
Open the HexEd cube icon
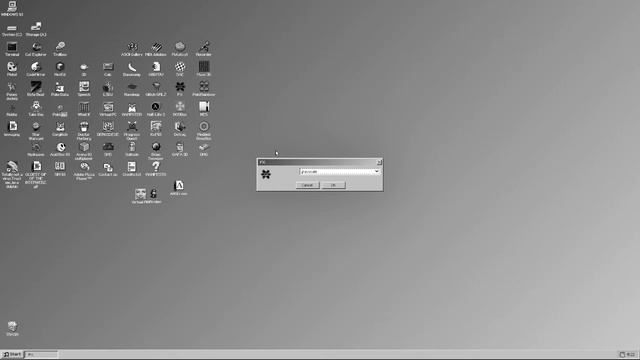click(x=60, y=69)
